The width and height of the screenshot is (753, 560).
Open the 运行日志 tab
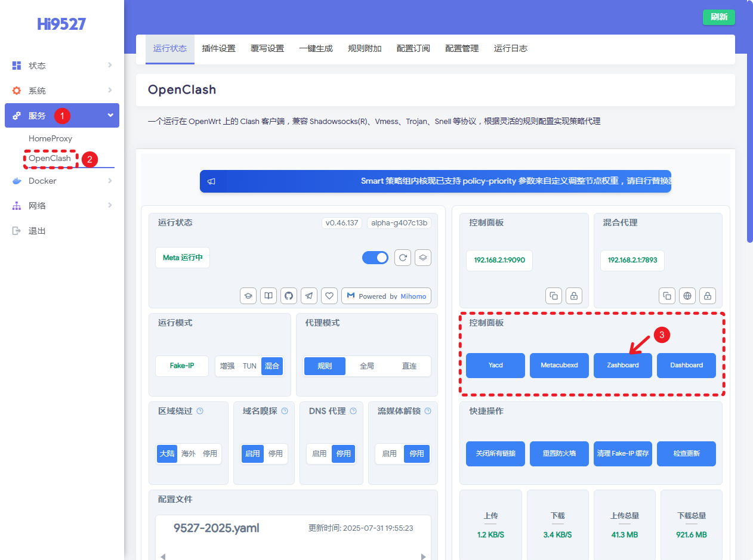click(511, 49)
